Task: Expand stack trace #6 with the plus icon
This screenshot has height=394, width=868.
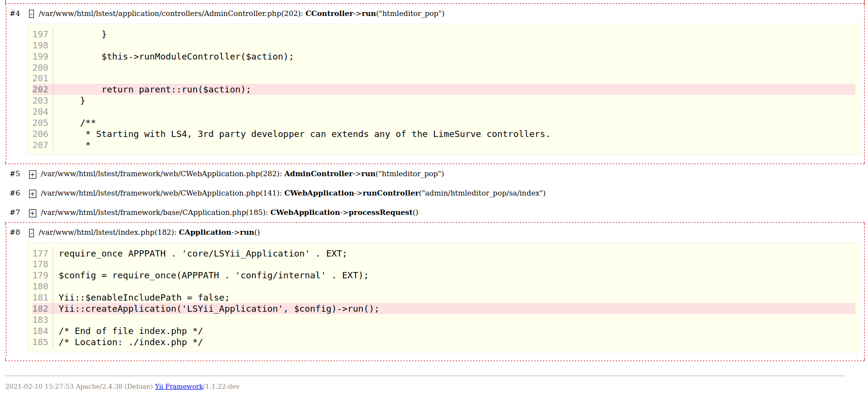Action: [x=32, y=194]
